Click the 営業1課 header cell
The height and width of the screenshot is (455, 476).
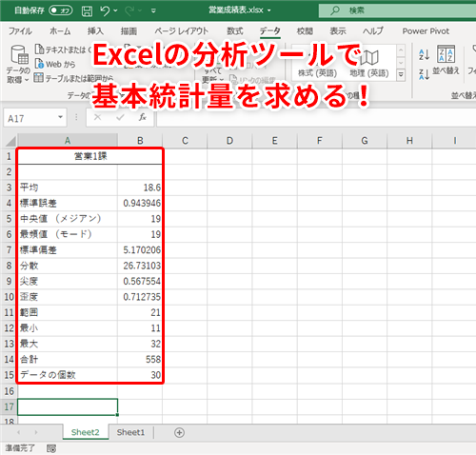click(x=90, y=156)
